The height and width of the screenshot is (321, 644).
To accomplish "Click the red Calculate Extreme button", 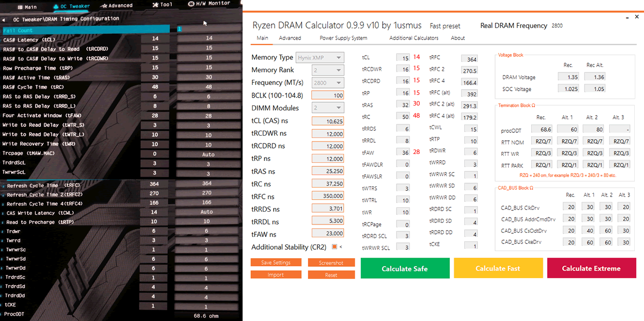I will pyautogui.click(x=592, y=268).
